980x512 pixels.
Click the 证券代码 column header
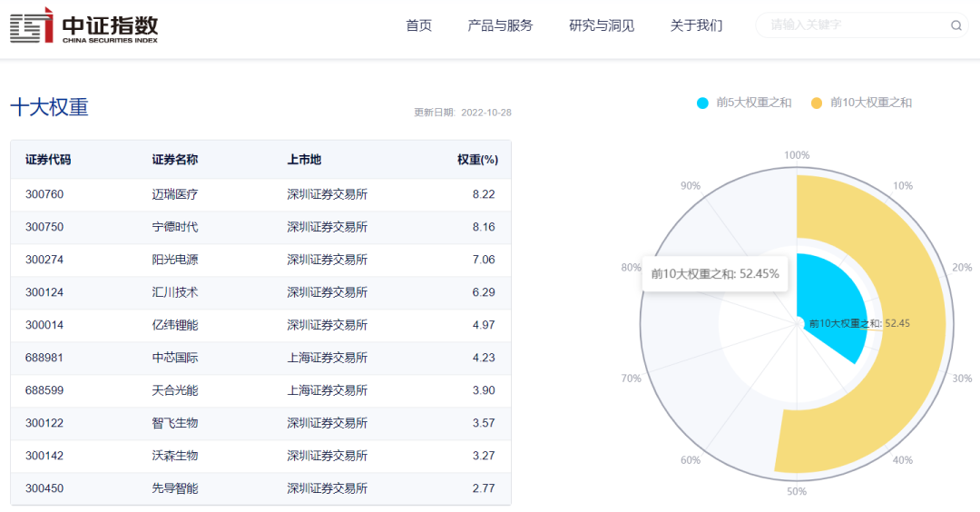pos(48,160)
